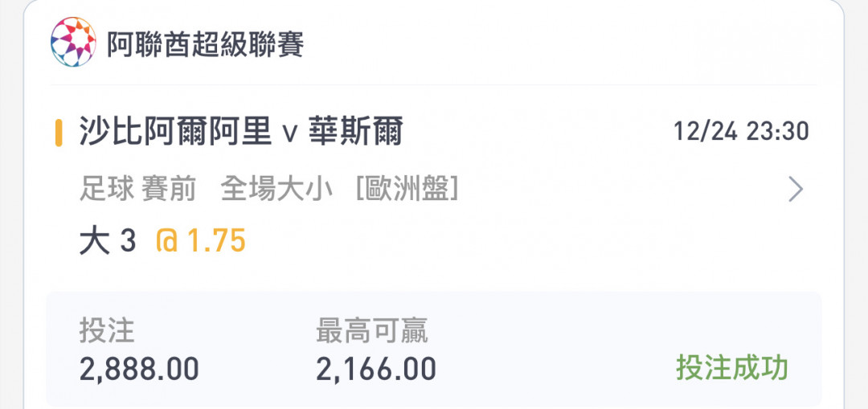The width and height of the screenshot is (868, 409).
Task: Select the 全場大小 market type text
Action: [x=276, y=190]
